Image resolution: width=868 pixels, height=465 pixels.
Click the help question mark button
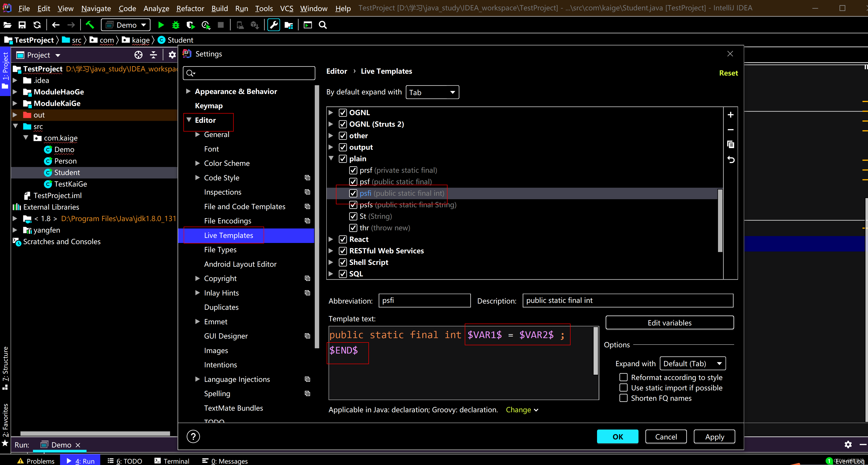tap(193, 437)
